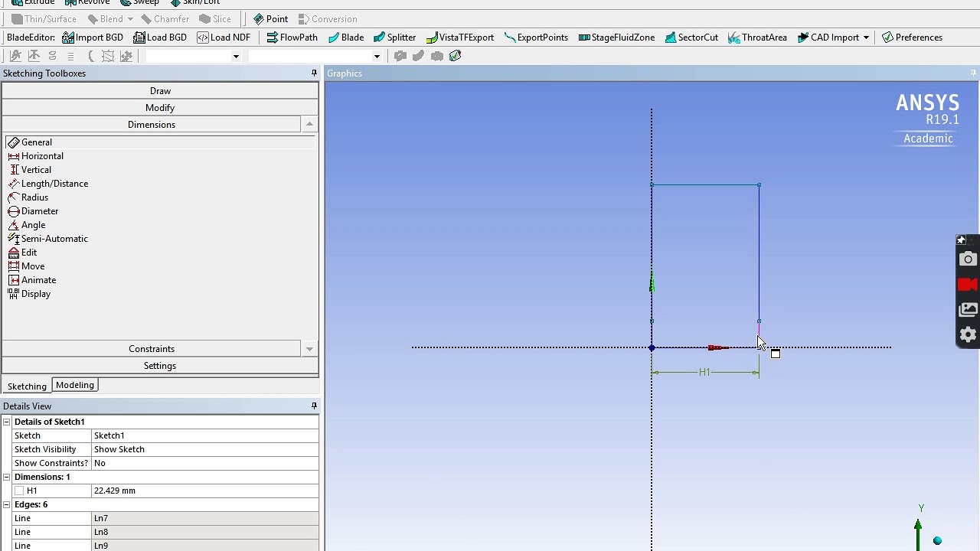Collapse Dimensions: 1 section
Image resolution: width=980 pixels, height=551 pixels.
[6, 477]
